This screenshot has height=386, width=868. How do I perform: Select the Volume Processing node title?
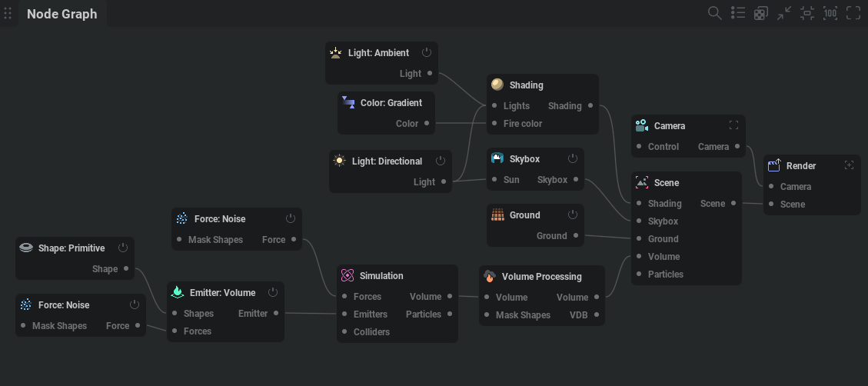click(x=541, y=277)
